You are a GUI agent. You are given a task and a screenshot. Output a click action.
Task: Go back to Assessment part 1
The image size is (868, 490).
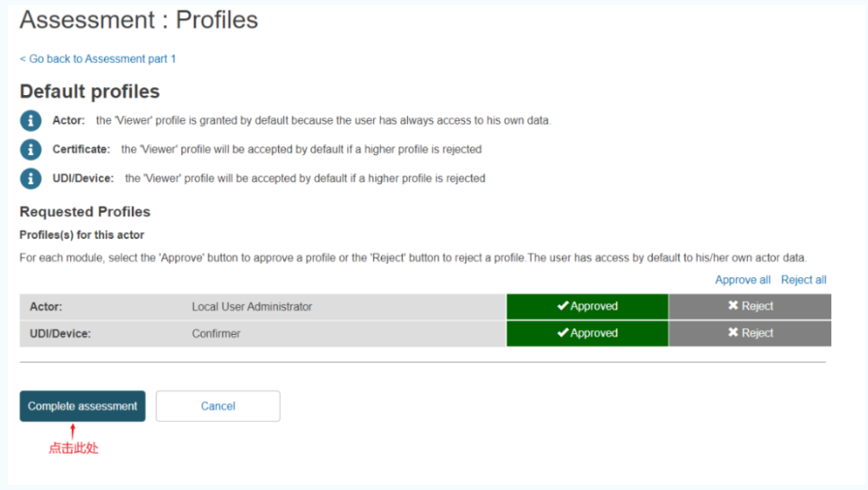click(x=98, y=58)
